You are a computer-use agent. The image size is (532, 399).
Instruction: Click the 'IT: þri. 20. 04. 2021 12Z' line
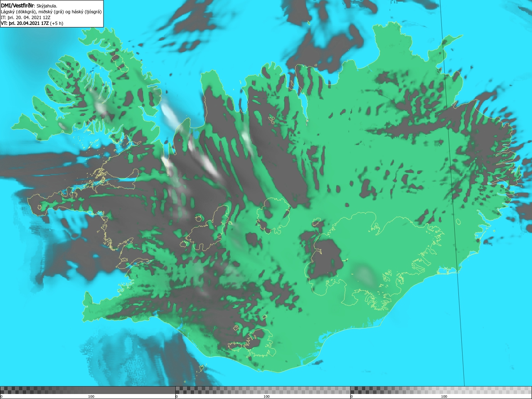pos(26,17)
